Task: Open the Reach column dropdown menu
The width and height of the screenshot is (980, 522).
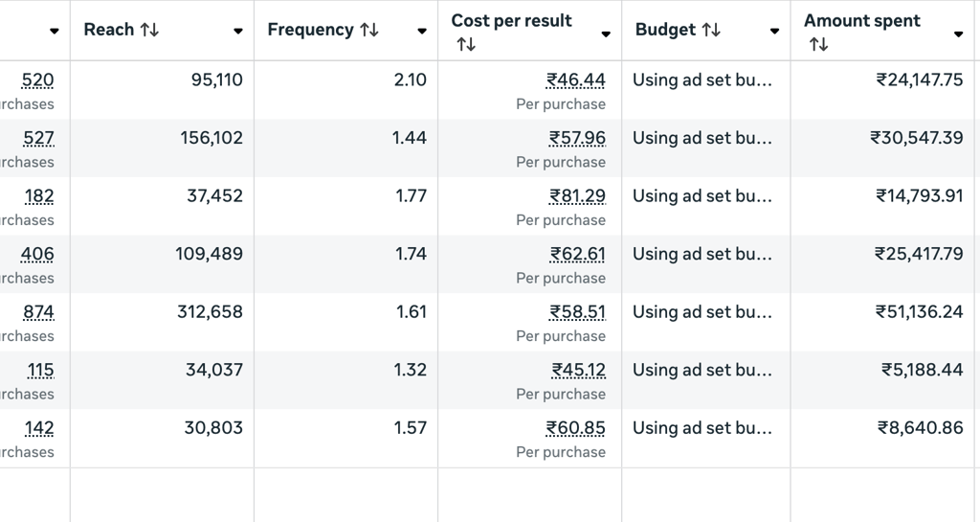Action: click(238, 32)
